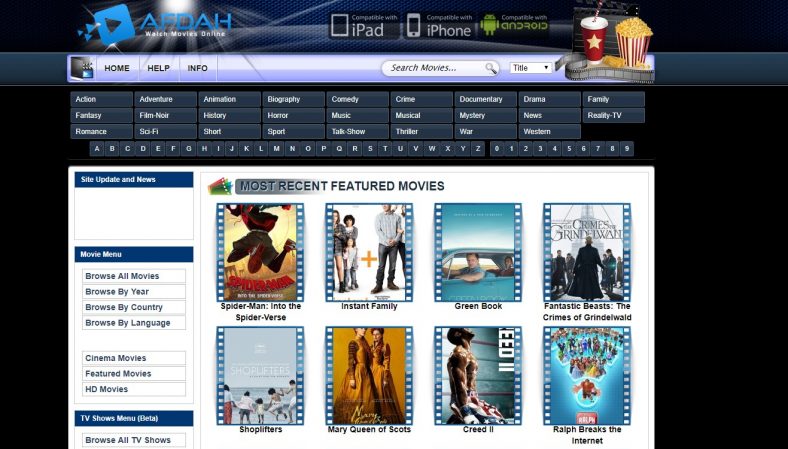Select the Reality-TV genre
Screen dimensions: 788x449
pyautogui.click(x=613, y=115)
